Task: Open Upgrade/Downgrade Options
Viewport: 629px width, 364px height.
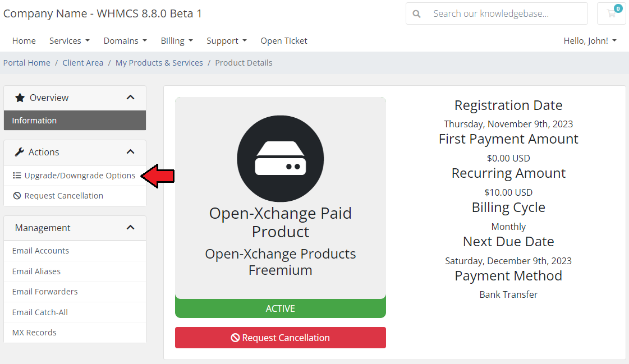Action: (75, 175)
